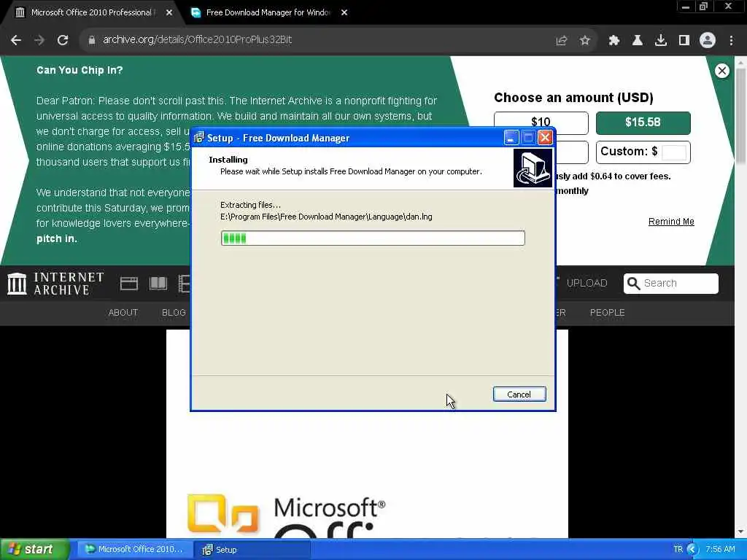Click the Free Download Manager installer logo
Image resolution: width=747 pixels, height=560 pixels.
533,168
